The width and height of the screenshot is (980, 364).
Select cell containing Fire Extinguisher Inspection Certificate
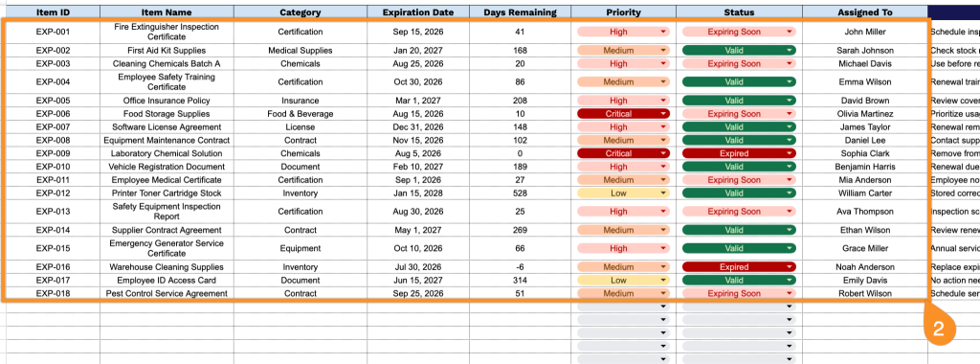pos(167,32)
